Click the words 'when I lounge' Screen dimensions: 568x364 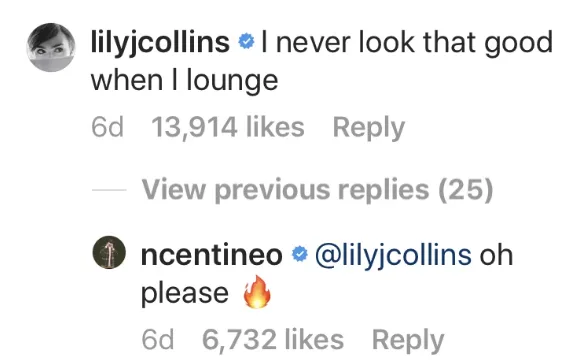click(184, 81)
